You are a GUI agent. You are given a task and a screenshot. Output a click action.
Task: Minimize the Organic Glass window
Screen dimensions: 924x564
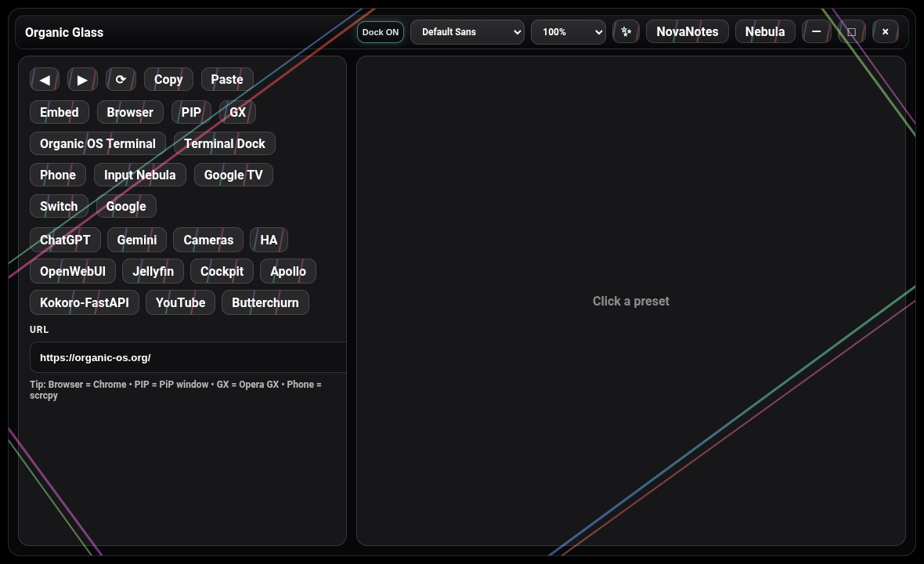(x=816, y=32)
